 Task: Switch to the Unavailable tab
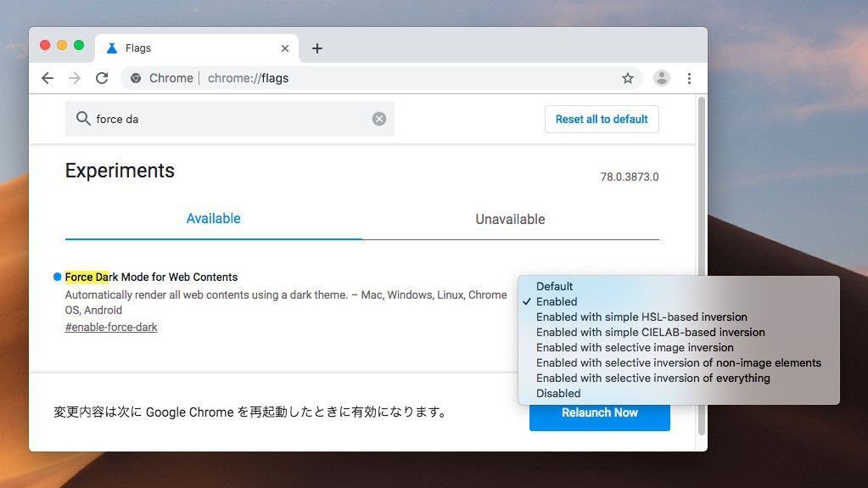tap(511, 219)
